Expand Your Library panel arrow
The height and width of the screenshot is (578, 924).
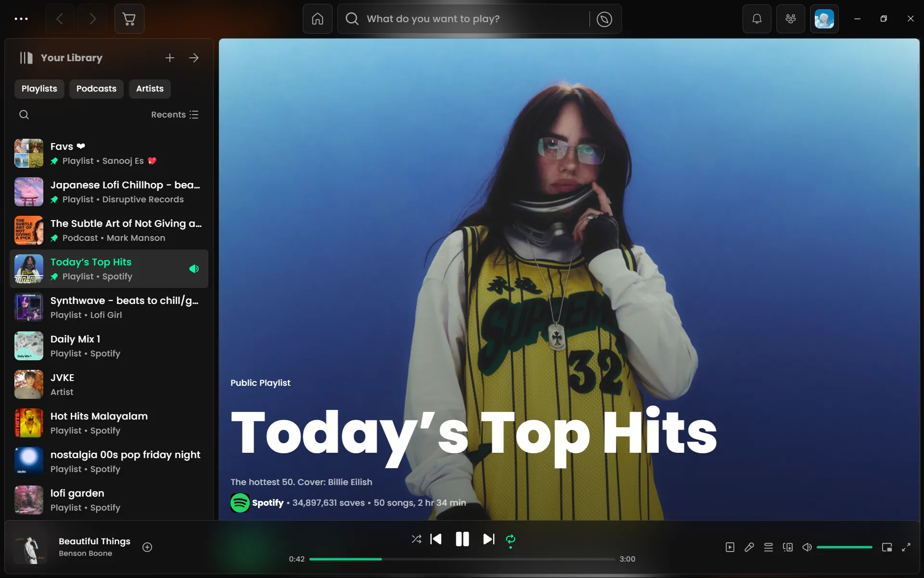[193, 57]
